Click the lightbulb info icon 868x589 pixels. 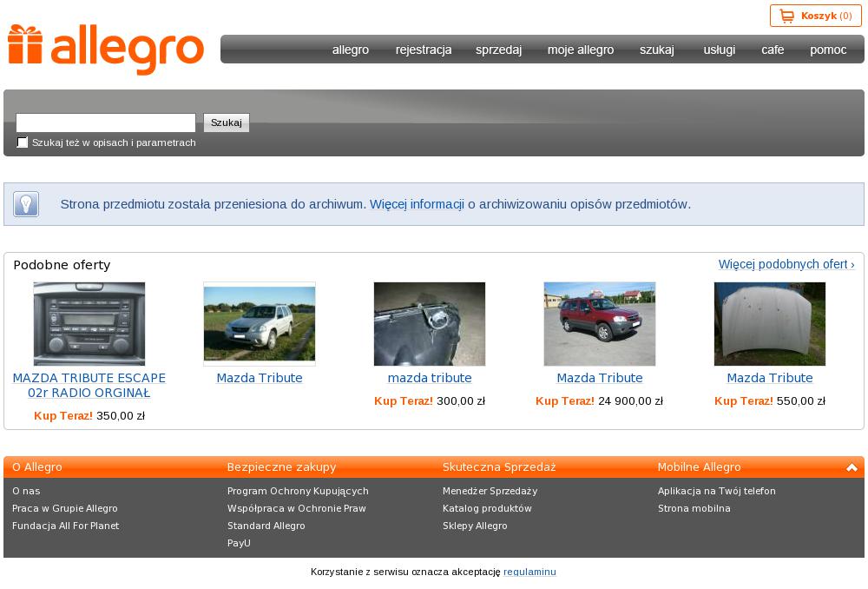click(26, 204)
